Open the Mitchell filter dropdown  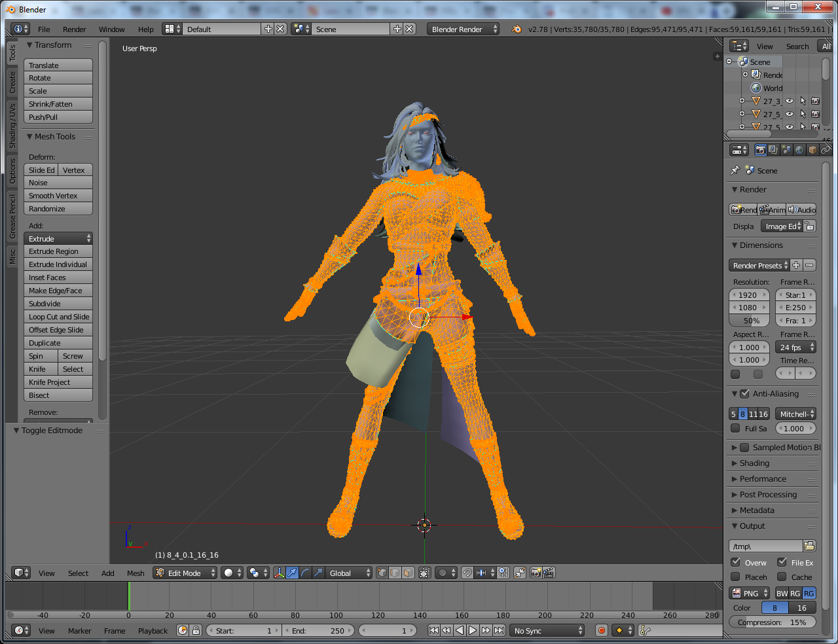pos(795,414)
